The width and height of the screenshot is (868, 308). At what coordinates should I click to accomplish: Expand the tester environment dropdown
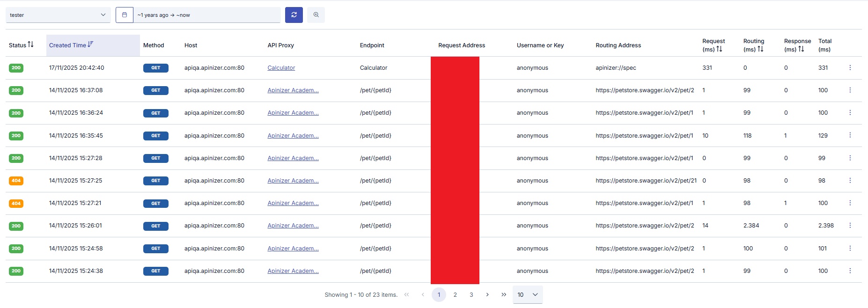[x=58, y=15]
